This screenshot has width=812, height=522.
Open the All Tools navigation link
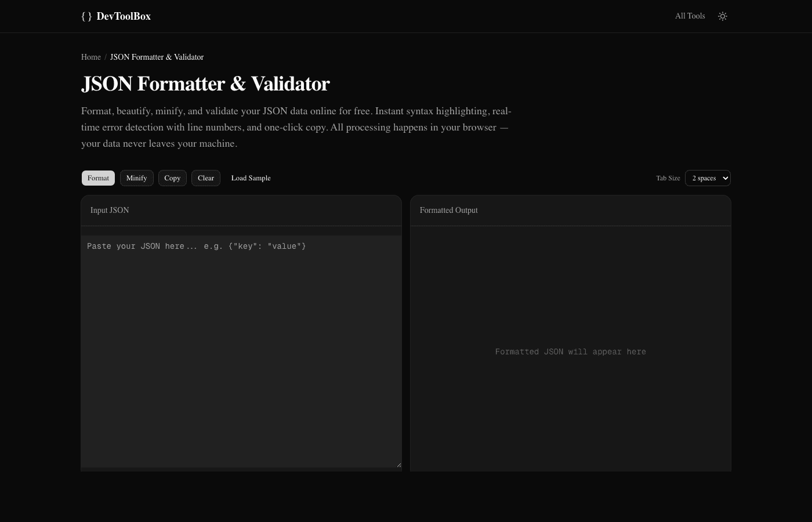(x=690, y=16)
